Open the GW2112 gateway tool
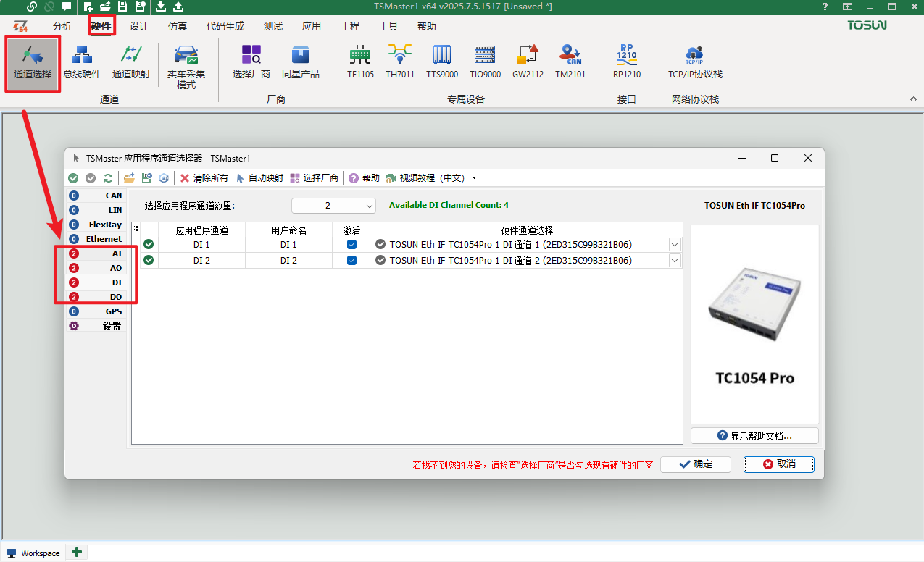Image resolution: width=924 pixels, height=562 pixels. click(x=528, y=63)
